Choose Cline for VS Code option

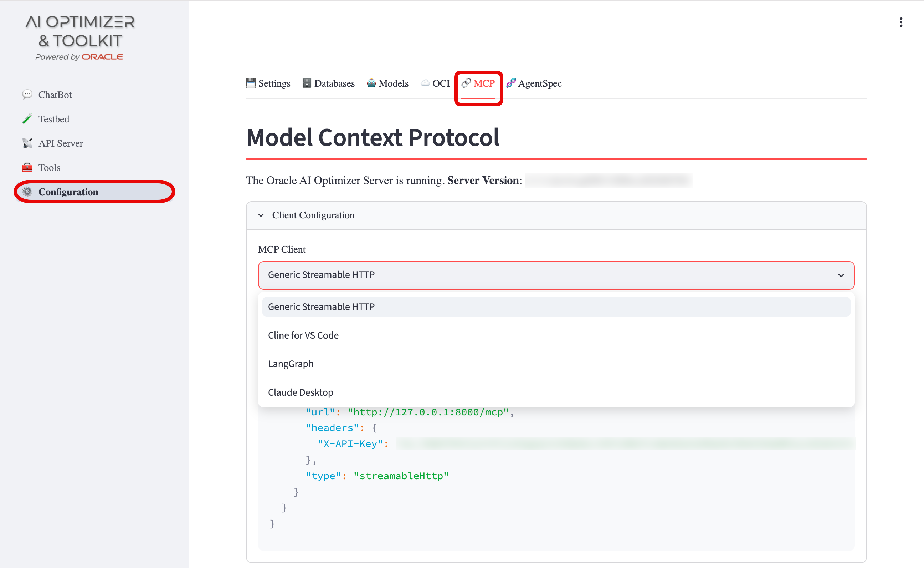556,335
